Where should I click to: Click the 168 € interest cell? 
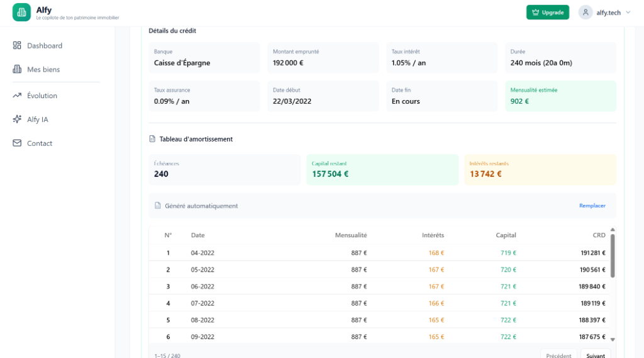(x=436, y=253)
